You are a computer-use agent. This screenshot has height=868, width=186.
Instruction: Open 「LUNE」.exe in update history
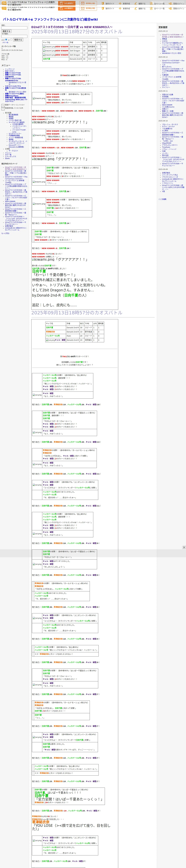(167, 141)
